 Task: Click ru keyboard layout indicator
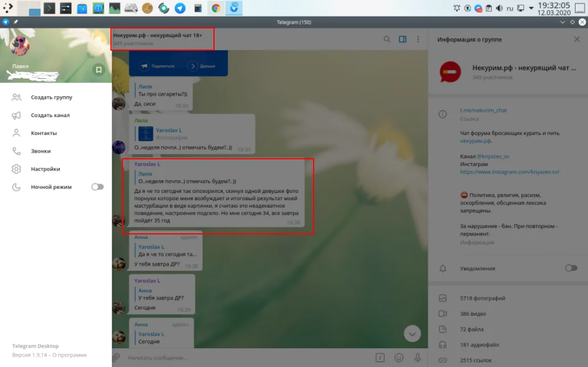(510, 9)
